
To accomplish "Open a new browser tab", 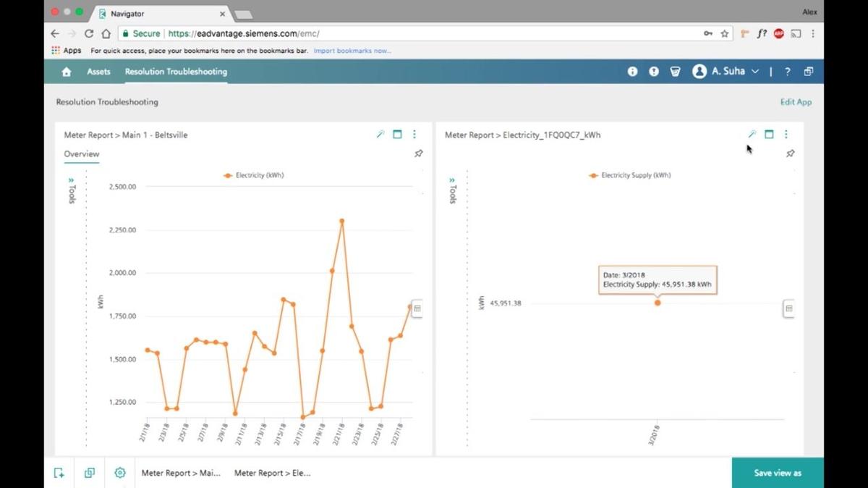I will click(x=243, y=14).
